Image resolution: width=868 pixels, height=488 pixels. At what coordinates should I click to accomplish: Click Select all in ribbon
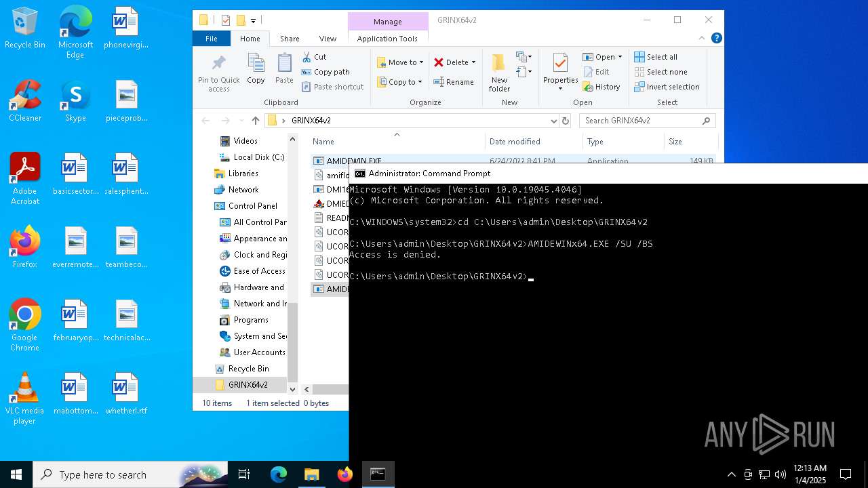(656, 57)
